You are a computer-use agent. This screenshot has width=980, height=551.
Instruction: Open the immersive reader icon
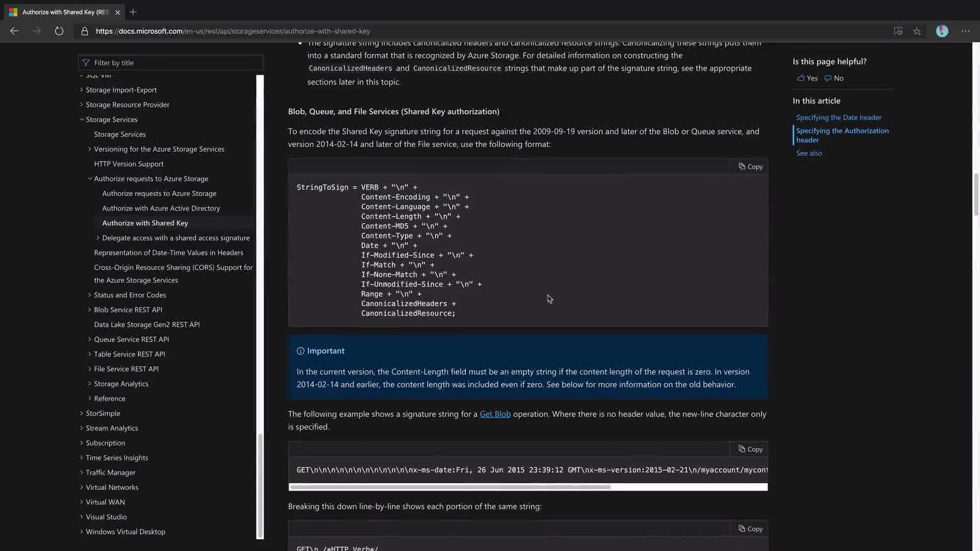click(x=898, y=31)
